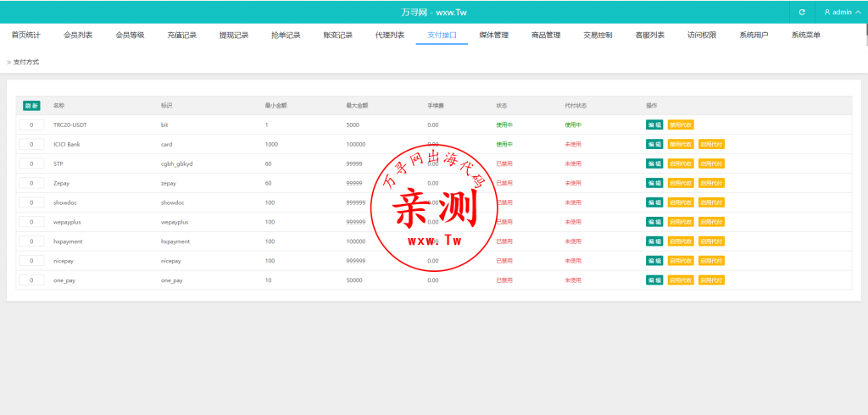Switch to the 代理列表 tab
This screenshot has width=868, height=415.
390,35
